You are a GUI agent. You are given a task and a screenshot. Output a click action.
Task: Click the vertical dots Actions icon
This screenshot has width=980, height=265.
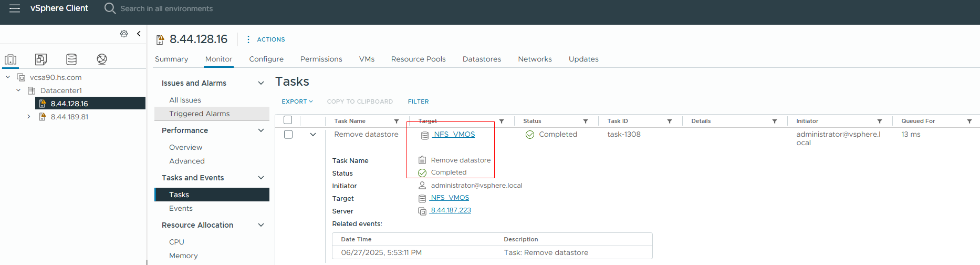click(248, 39)
